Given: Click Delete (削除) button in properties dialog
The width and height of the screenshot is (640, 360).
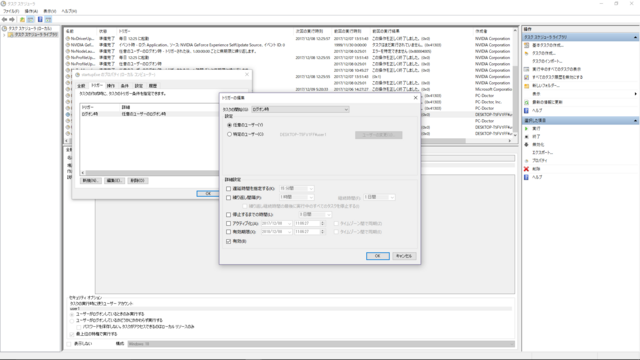Looking at the screenshot, I should 138,180.
